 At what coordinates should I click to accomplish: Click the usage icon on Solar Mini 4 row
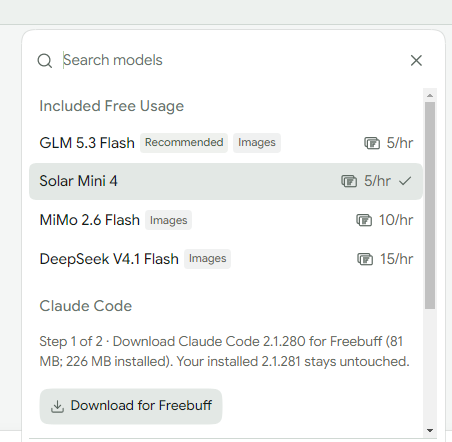pyautogui.click(x=349, y=181)
